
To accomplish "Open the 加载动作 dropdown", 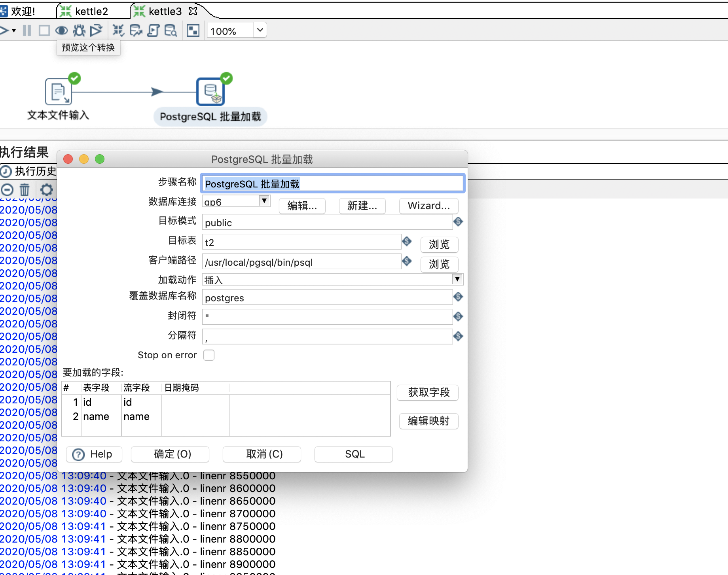I will click(x=457, y=279).
